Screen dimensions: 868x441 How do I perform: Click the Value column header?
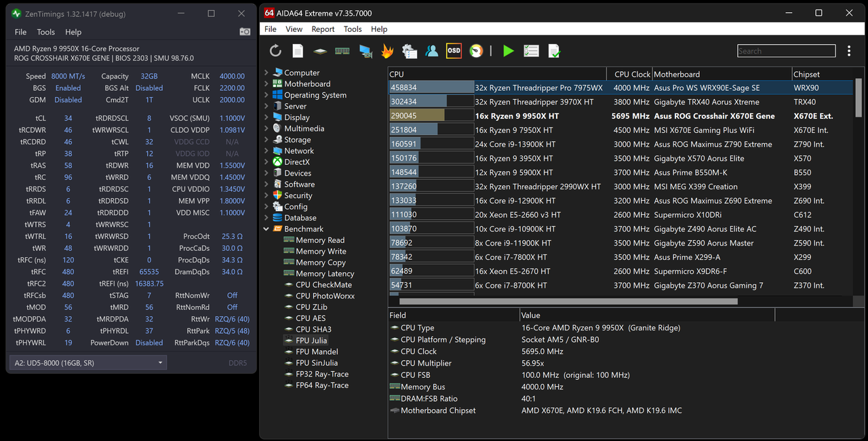click(x=647, y=315)
